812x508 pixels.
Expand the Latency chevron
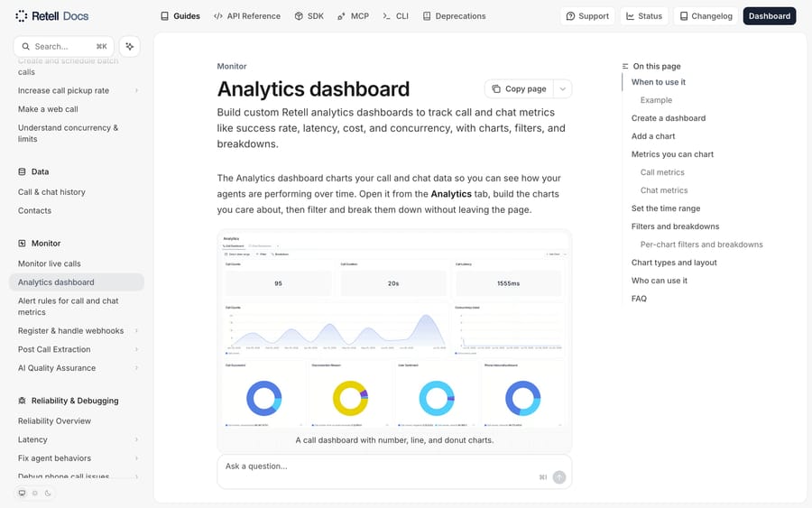tap(137, 439)
